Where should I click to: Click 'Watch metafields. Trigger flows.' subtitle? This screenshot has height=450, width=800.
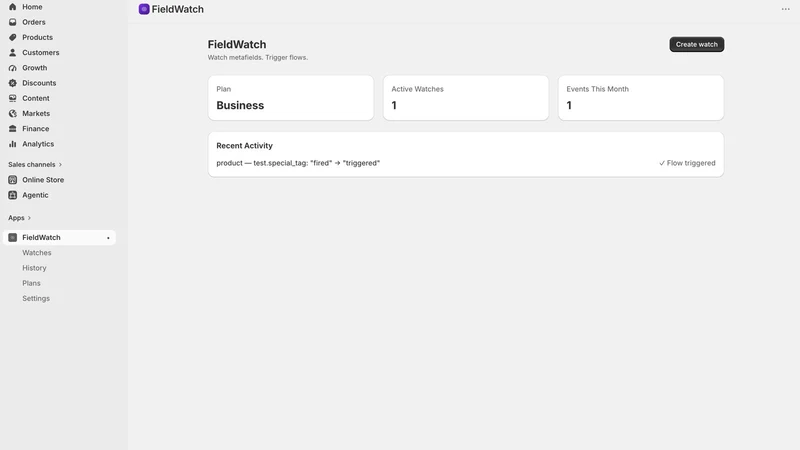[x=258, y=57]
